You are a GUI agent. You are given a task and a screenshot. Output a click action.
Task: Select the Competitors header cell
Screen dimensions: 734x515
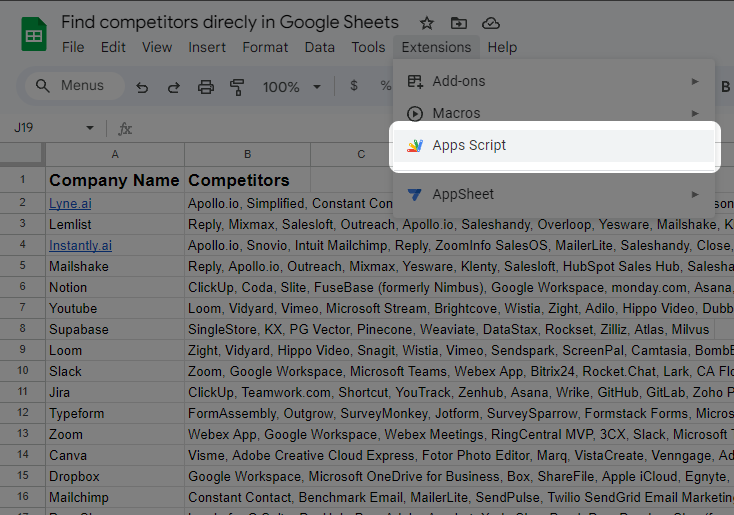(248, 180)
